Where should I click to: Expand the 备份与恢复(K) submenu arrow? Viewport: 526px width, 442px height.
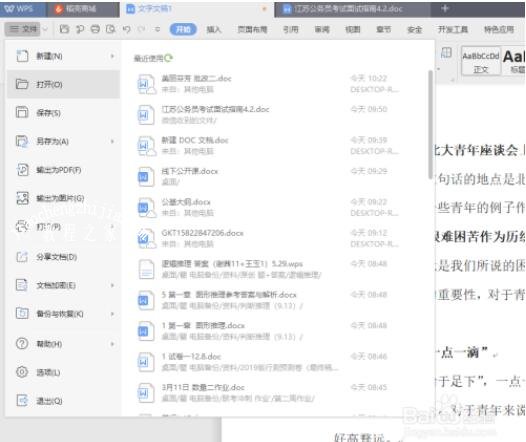[x=112, y=314]
